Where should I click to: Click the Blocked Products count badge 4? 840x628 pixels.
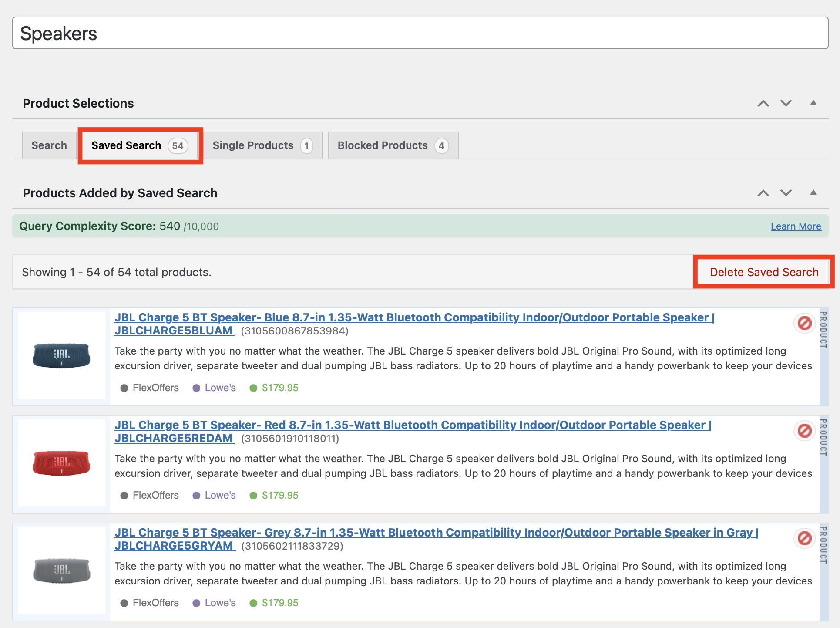[441, 145]
